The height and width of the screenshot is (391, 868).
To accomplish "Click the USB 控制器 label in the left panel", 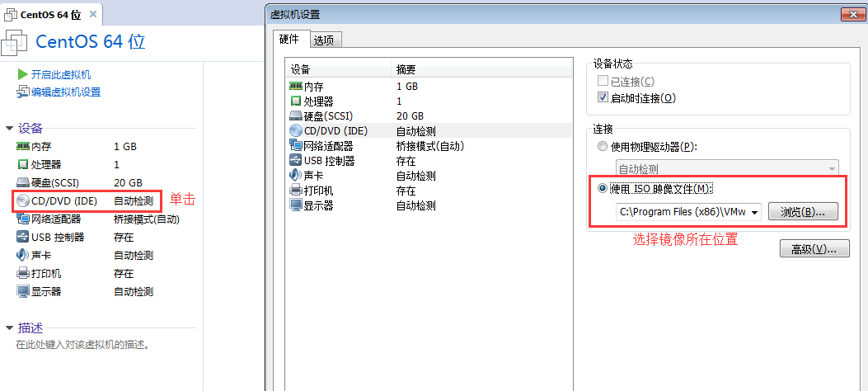I will (58, 237).
